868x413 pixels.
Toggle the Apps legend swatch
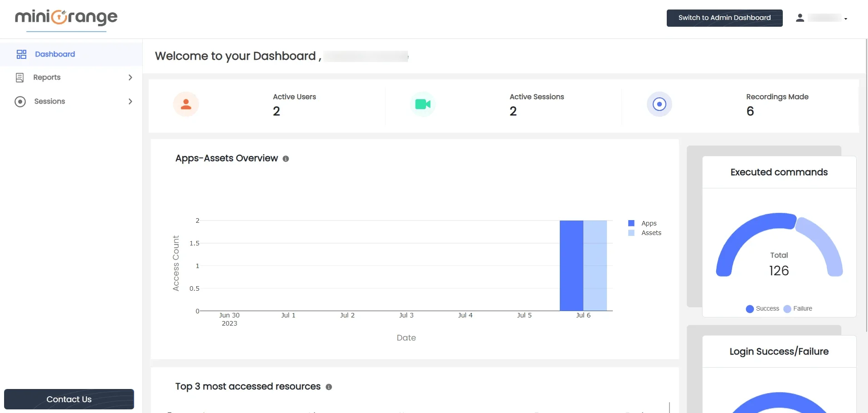tap(631, 223)
